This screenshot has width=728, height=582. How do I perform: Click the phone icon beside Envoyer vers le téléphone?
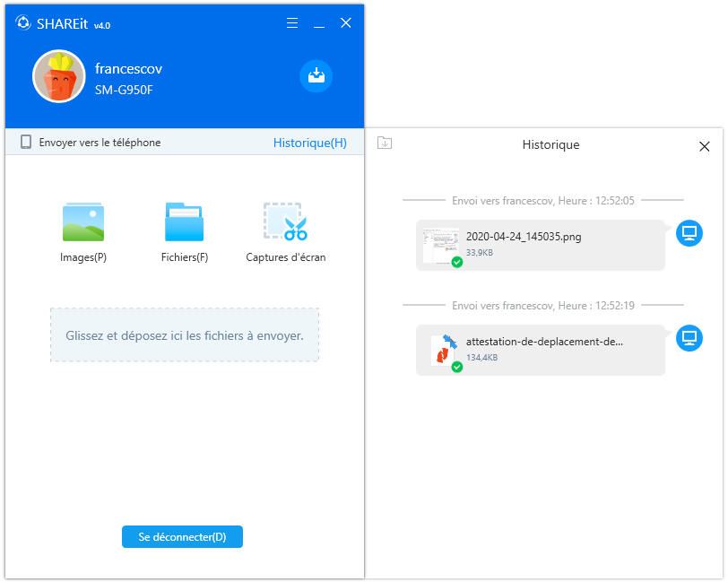[x=26, y=142]
